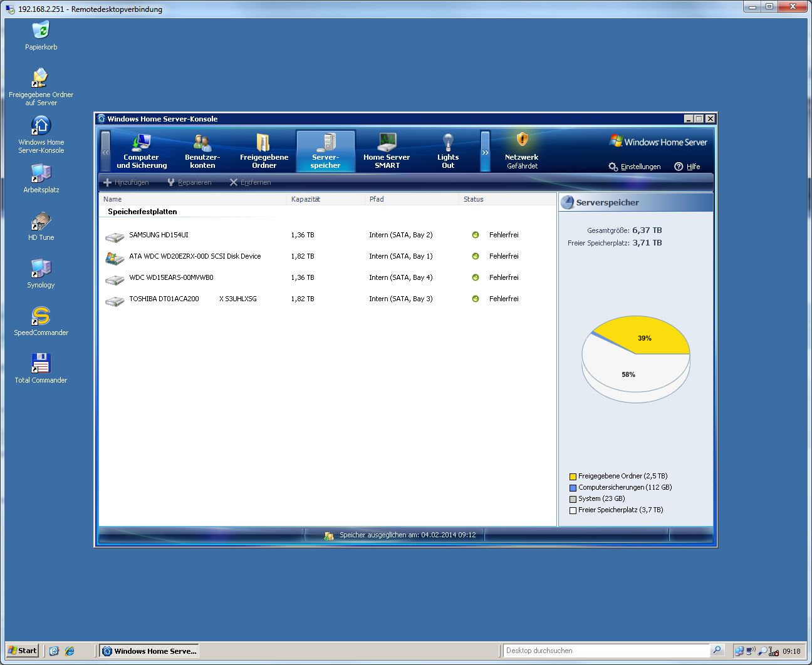This screenshot has height=665, width=812.
Task: Click Windows Home Server logo
Action: tap(658, 142)
